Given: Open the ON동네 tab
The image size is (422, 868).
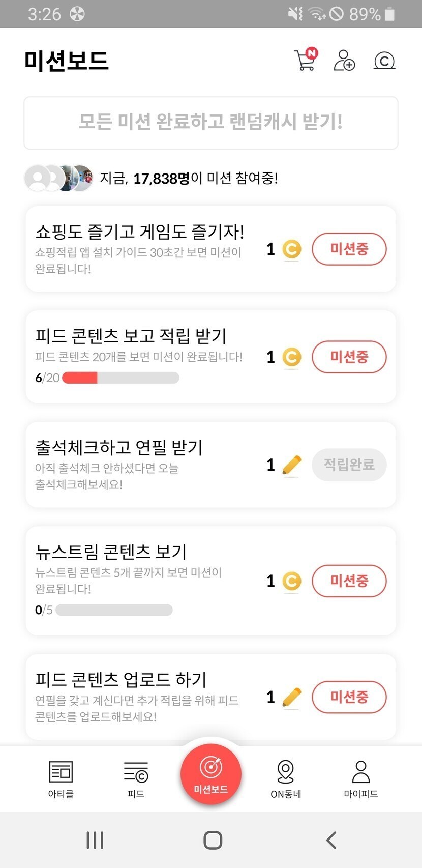Looking at the screenshot, I should pyautogui.click(x=286, y=778).
